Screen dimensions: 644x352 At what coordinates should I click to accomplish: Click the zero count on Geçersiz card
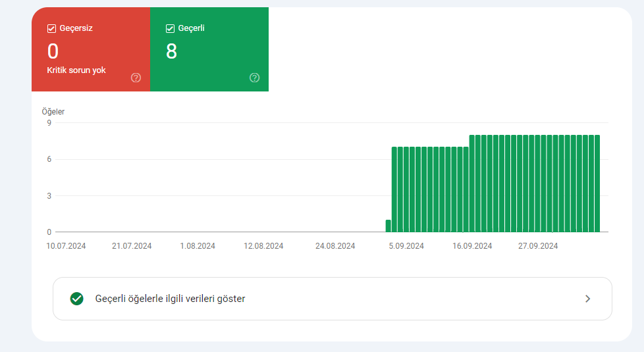[53, 52]
